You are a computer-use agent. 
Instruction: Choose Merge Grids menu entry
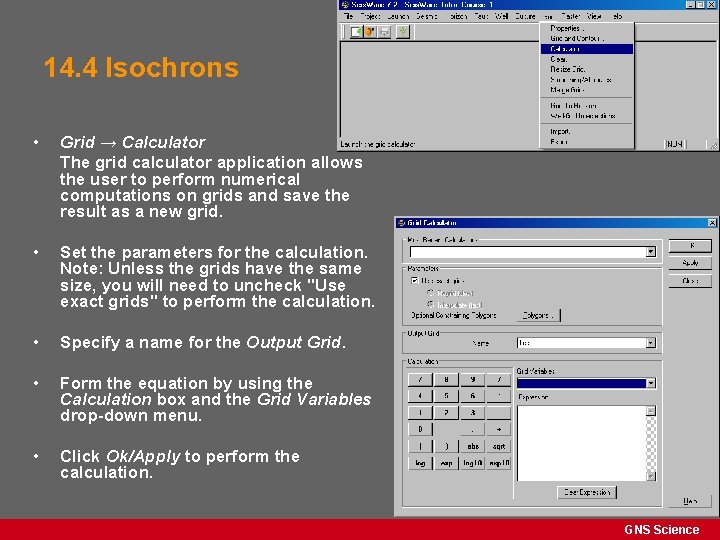587,90
